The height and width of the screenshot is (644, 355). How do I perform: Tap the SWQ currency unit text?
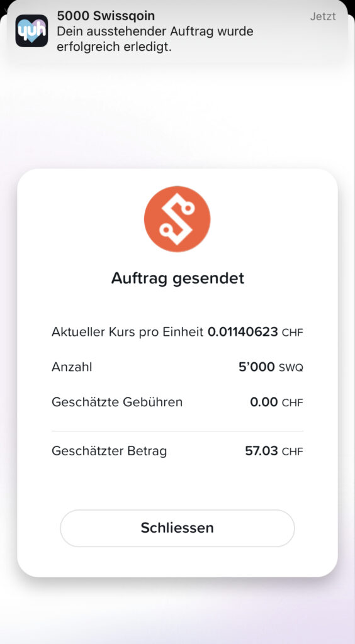tap(291, 367)
